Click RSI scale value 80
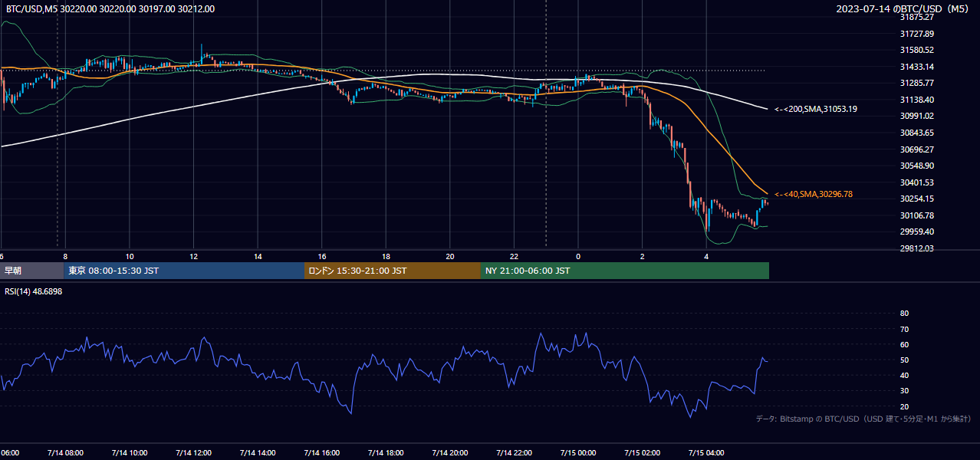Viewport: 980px width, 460px height. click(x=904, y=314)
